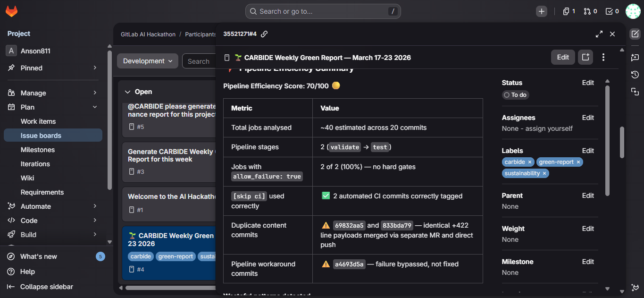Collapse the Open list chevron
This screenshot has width=644, height=298.
click(x=127, y=92)
